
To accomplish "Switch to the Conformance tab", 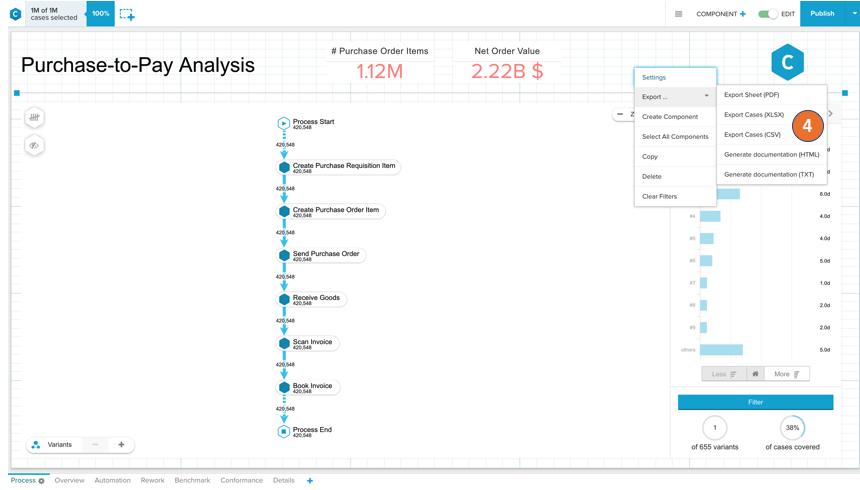I will (241, 481).
